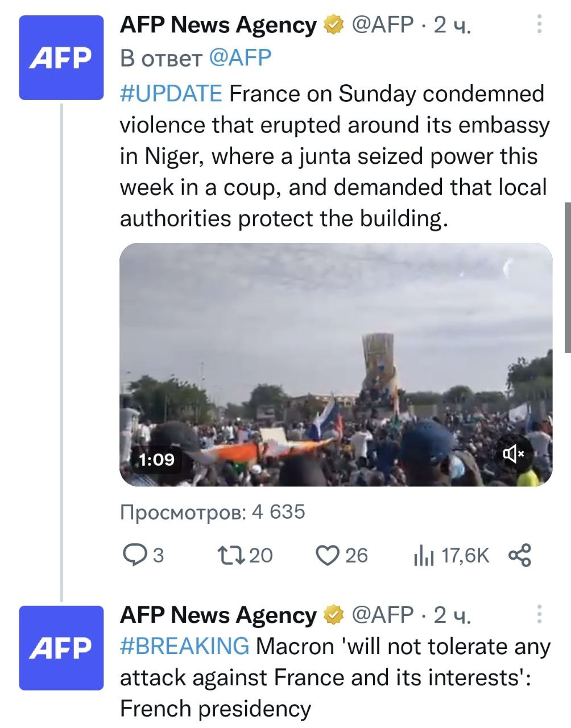Click the #BREAKING hashtag

[x=185, y=647]
